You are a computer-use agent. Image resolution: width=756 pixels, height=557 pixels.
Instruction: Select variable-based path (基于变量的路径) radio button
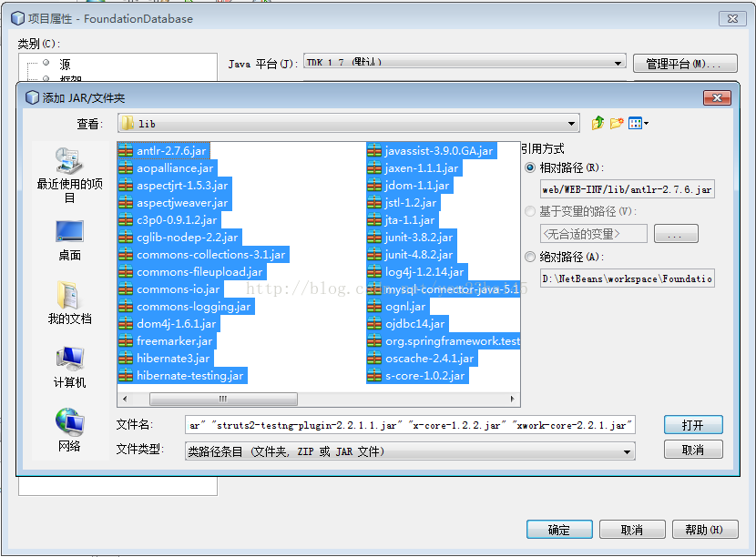tap(530, 211)
